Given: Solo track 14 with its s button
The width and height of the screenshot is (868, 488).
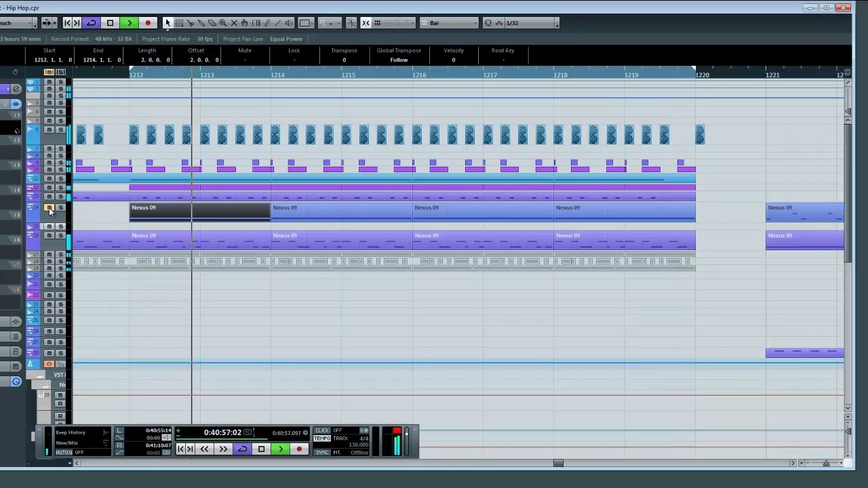Looking at the screenshot, I should 60,207.
